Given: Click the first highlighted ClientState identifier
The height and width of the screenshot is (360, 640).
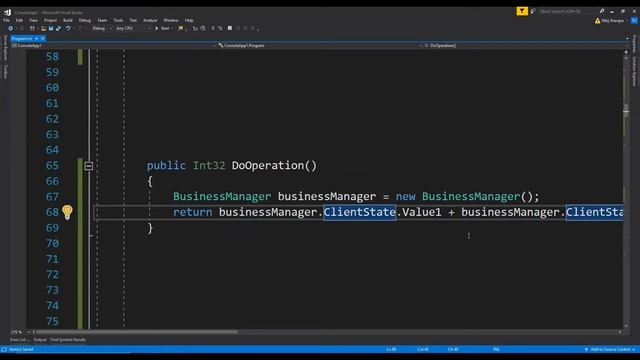Looking at the screenshot, I should point(359,212).
